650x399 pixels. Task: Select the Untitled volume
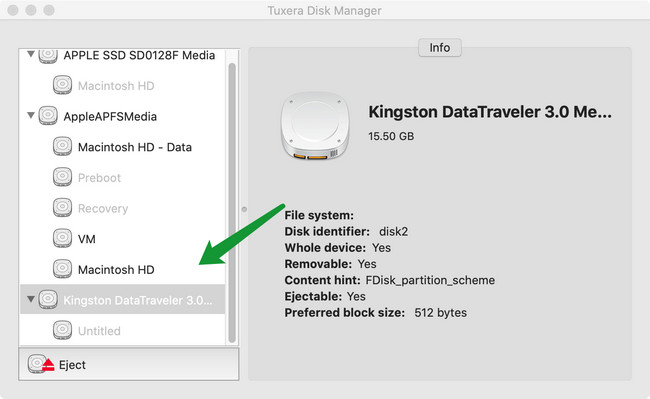pos(123,331)
